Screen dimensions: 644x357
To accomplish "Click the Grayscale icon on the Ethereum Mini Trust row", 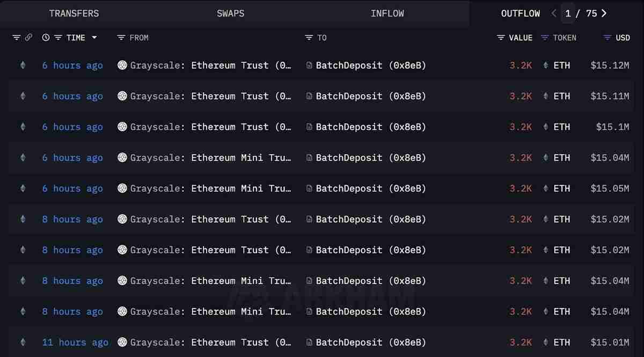I will click(122, 157).
